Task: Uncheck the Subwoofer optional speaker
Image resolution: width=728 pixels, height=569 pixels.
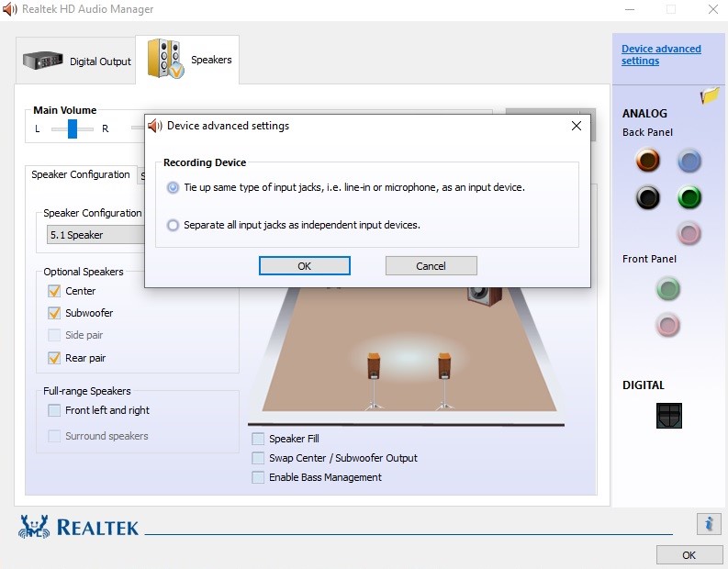Action: [54, 313]
